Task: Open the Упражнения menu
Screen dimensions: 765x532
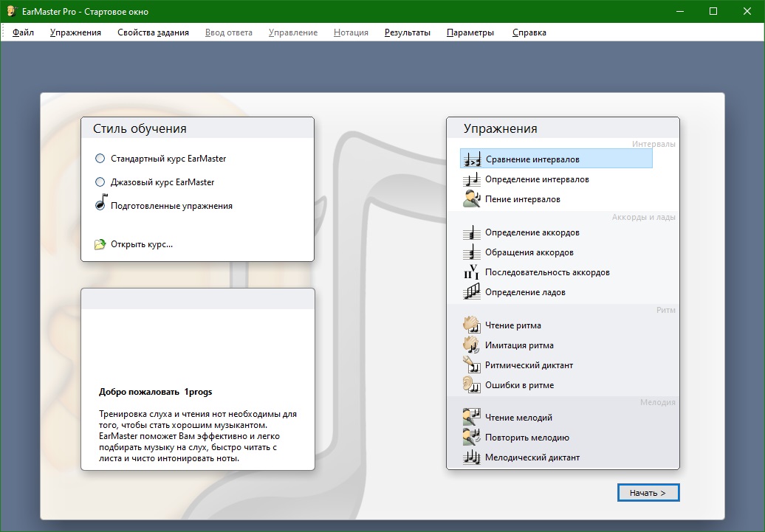Action: (75, 32)
